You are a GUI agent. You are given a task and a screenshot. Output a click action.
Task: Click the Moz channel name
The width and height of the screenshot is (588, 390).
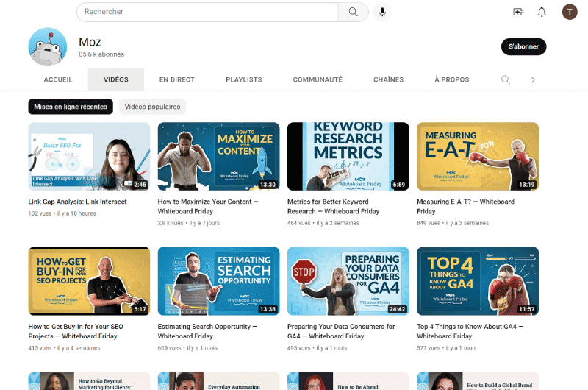tap(90, 42)
